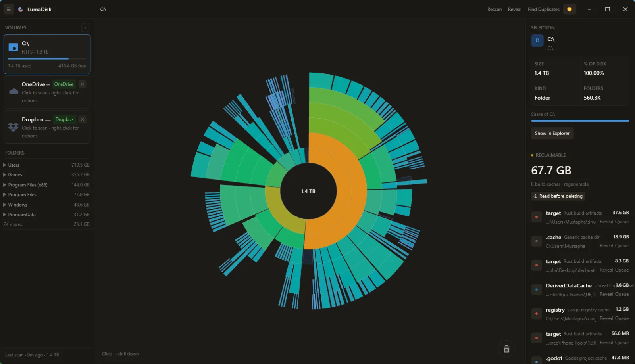Click the dot icon for registry row

click(x=537, y=314)
